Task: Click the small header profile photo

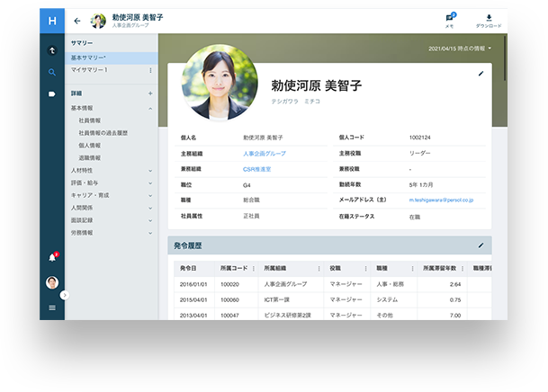Action: point(98,21)
